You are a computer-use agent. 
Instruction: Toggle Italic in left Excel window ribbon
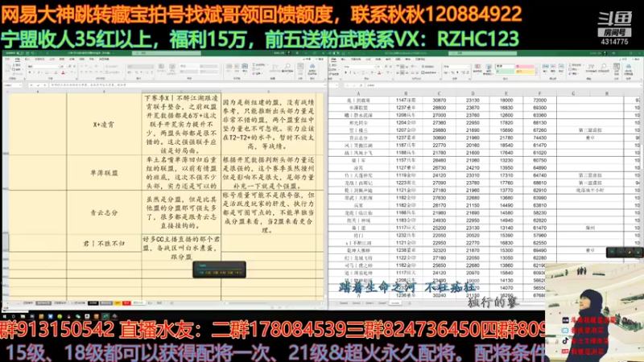click(35, 72)
